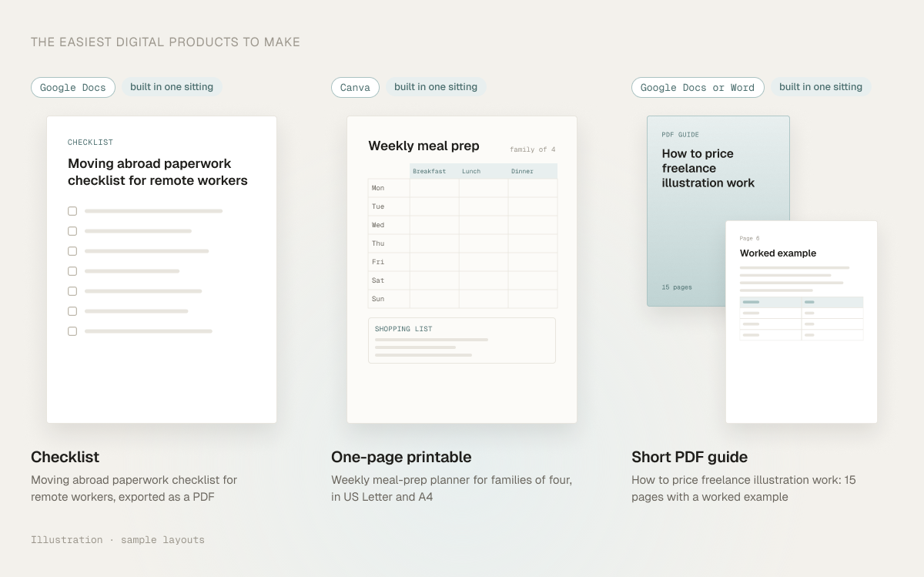
Task: Select the "Breakfast" column header
Action: 434,171
